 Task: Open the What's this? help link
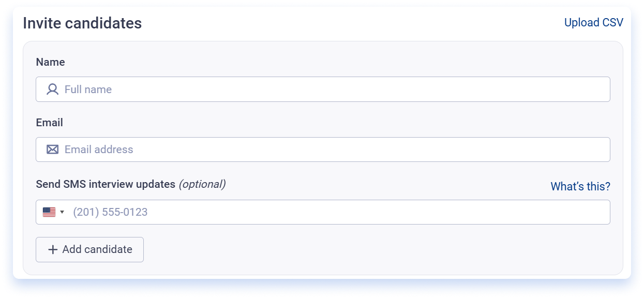[x=580, y=186]
